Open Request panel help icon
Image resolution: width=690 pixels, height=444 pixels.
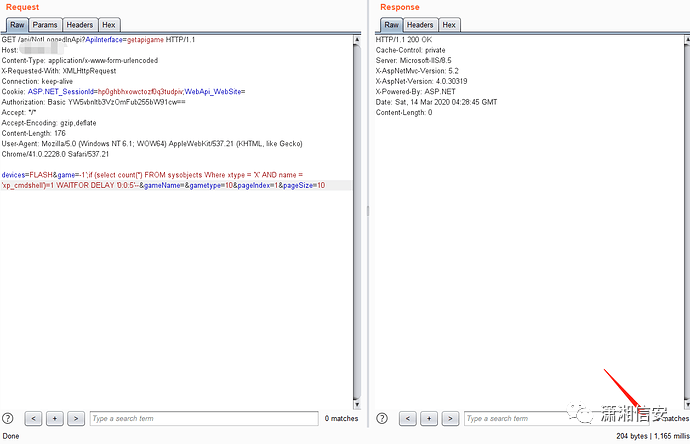click(x=8, y=418)
